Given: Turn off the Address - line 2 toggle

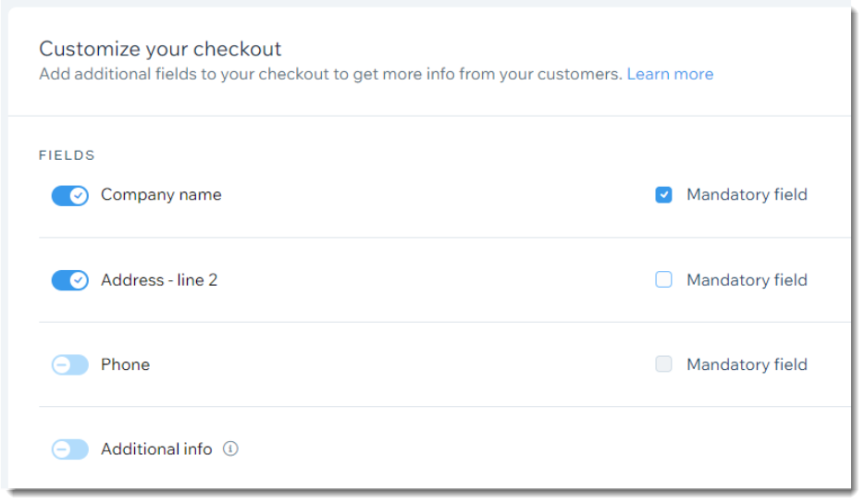Looking at the screenshot, I should (x=70, y=280).
